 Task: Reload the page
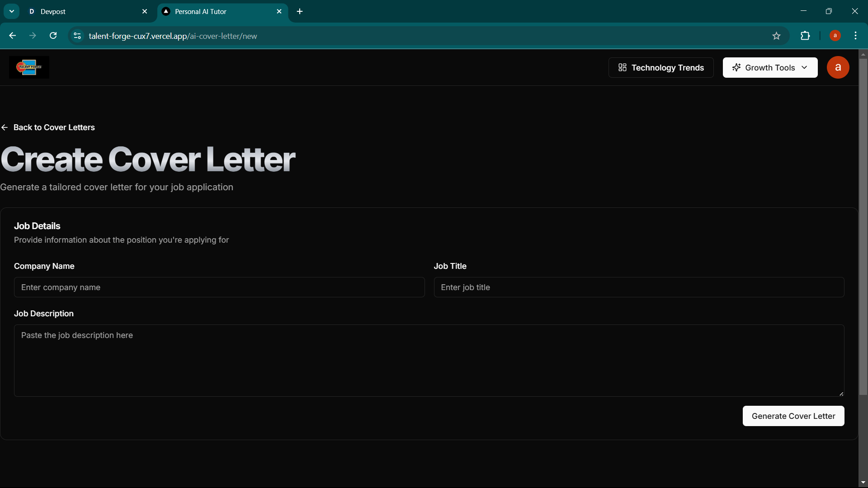53,36
